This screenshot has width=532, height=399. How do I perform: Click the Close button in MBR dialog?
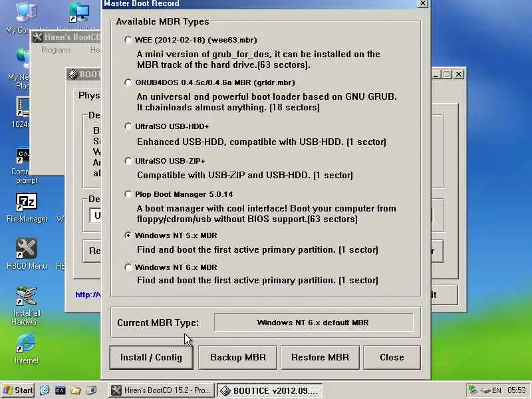(x=392, y=357)
